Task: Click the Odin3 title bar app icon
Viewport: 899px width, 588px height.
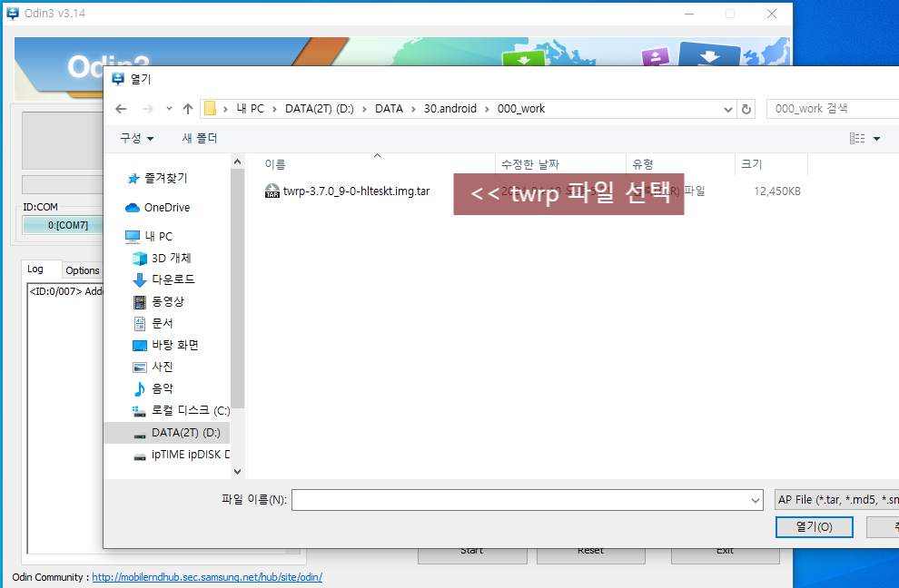Action: pyautogui.click(x=12, y=14)
